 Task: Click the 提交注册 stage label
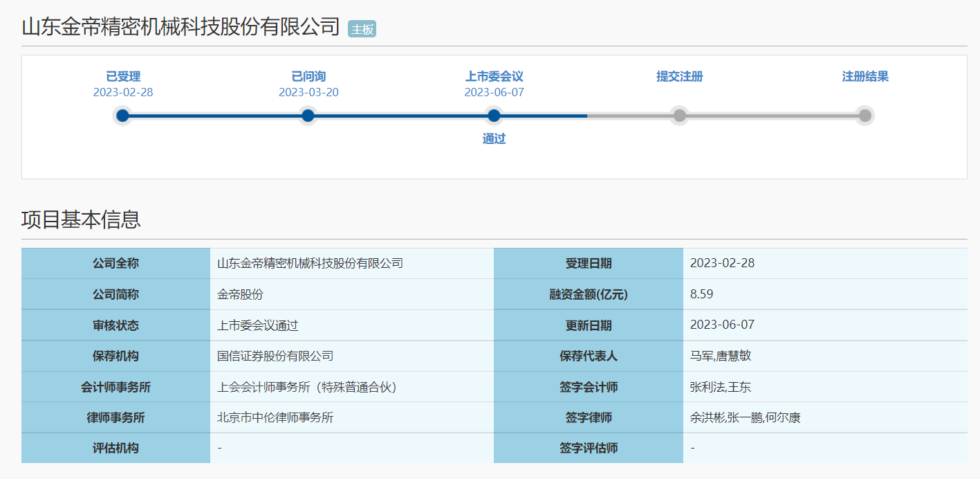[x=680, y=76]
